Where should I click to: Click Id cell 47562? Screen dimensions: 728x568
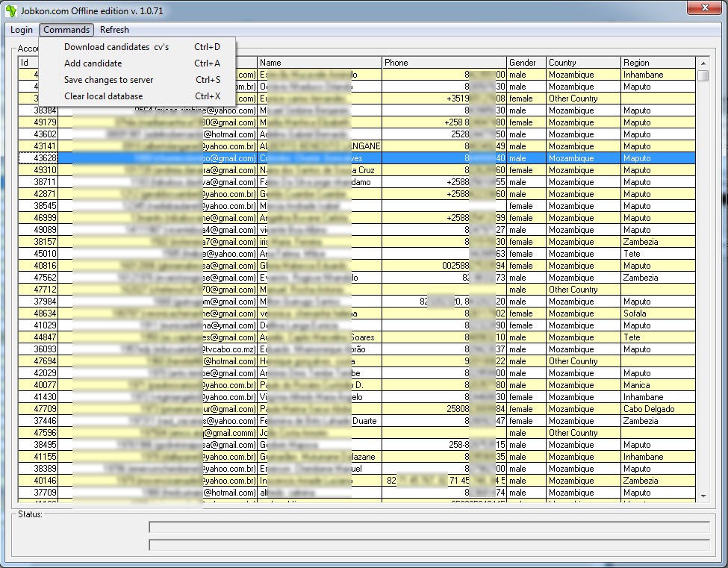38,278
